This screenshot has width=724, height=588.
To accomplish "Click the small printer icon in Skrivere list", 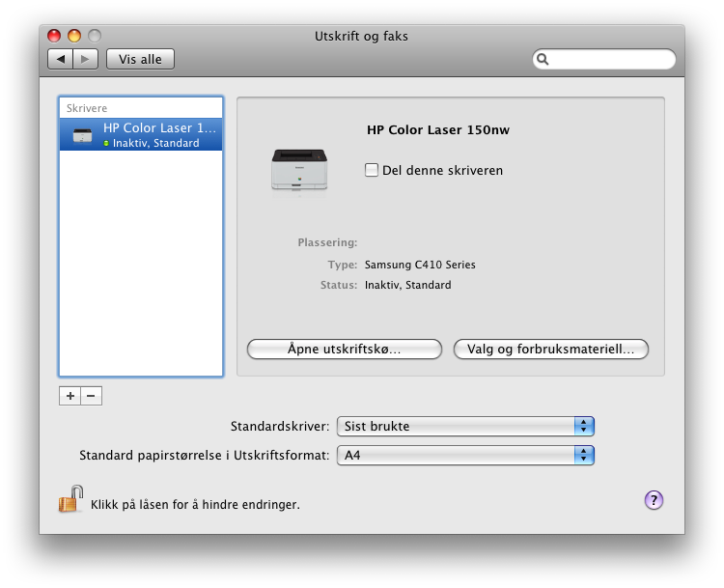I will [x=82, y=135].
